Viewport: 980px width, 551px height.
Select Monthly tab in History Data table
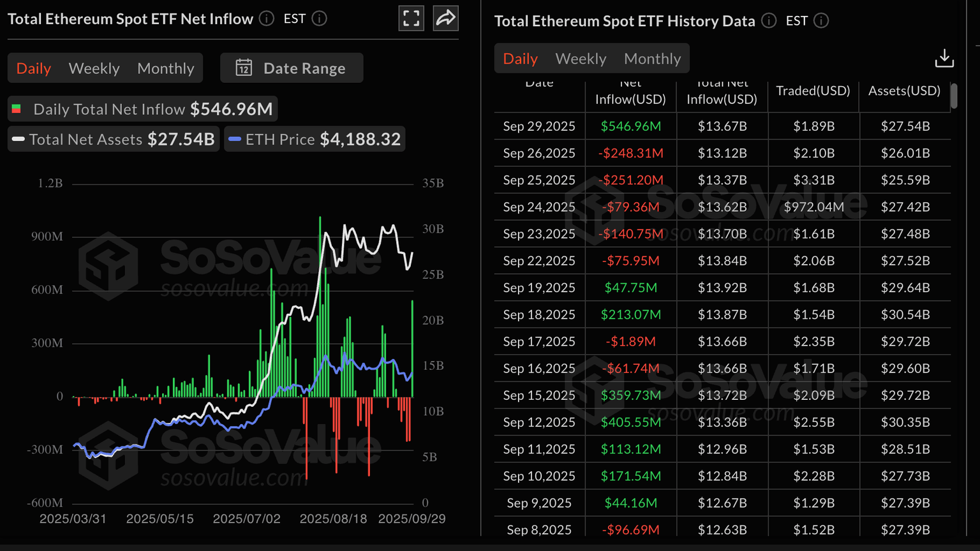tap(652, 59)
